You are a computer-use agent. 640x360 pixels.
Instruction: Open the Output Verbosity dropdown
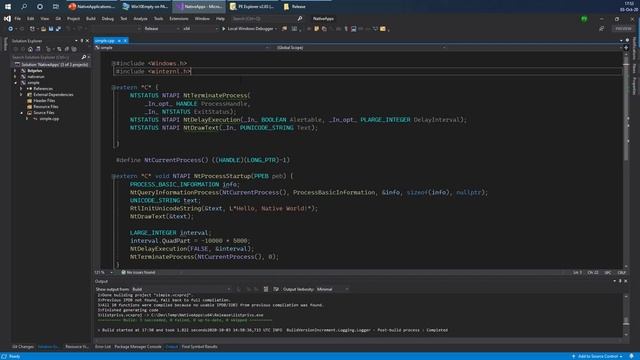333,289
